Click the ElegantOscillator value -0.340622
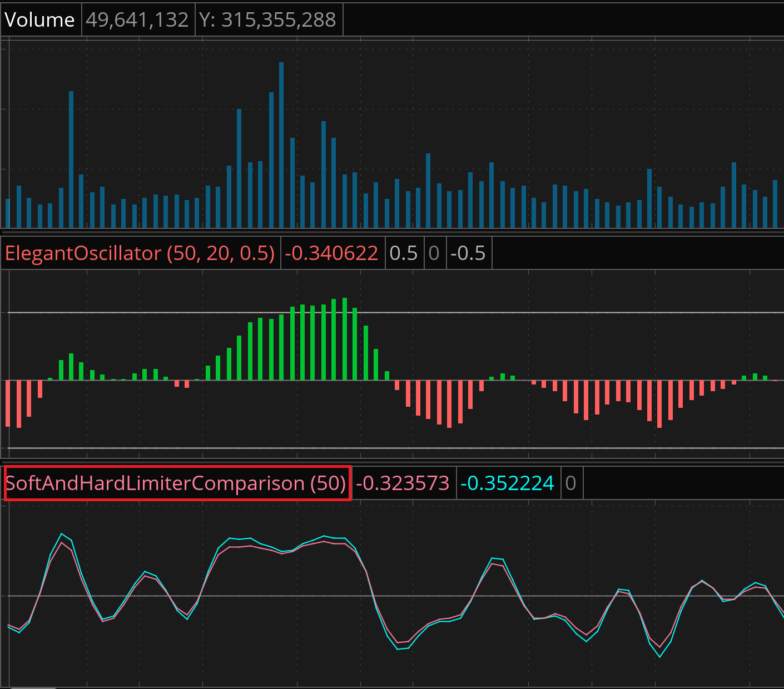The image size is (784, 689). coord(331,253)
